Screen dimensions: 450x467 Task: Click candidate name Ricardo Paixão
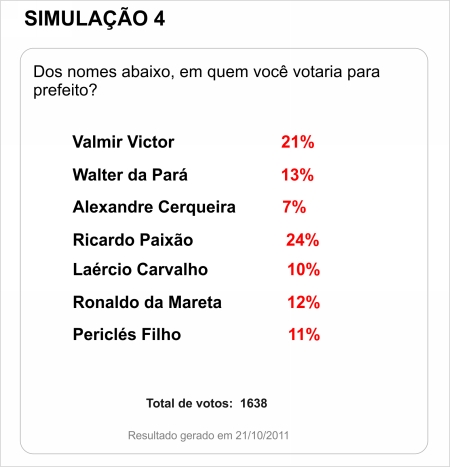[x=133, y=240]
